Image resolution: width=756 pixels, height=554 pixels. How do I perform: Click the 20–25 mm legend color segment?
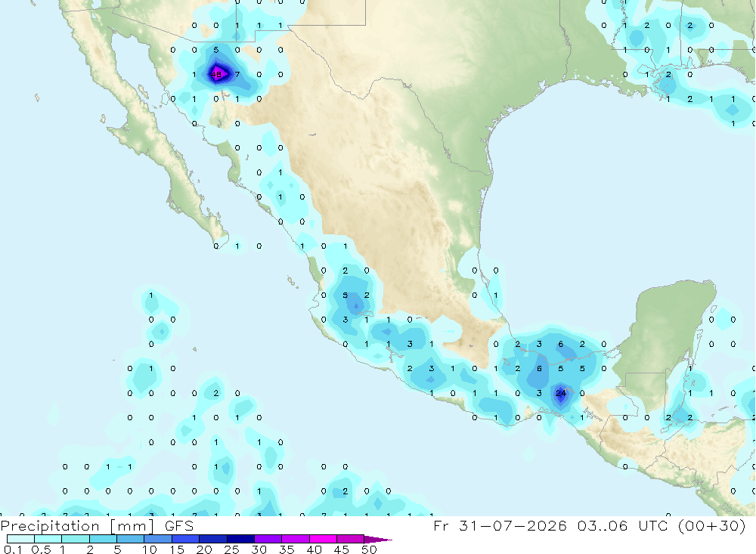[x=213, y=539]
